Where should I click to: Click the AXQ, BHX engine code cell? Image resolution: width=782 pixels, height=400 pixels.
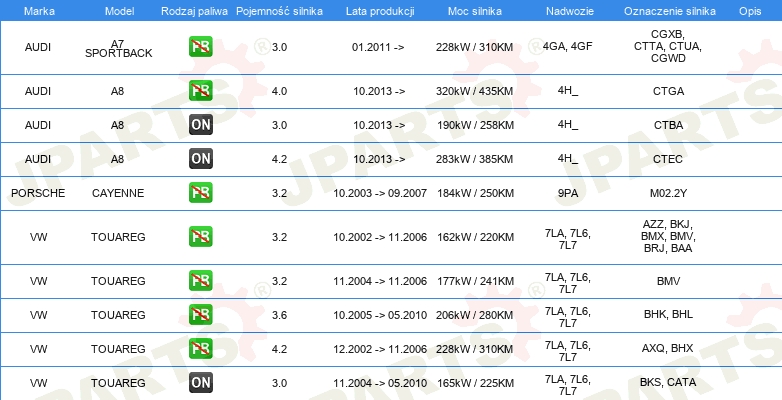(668, 348)
